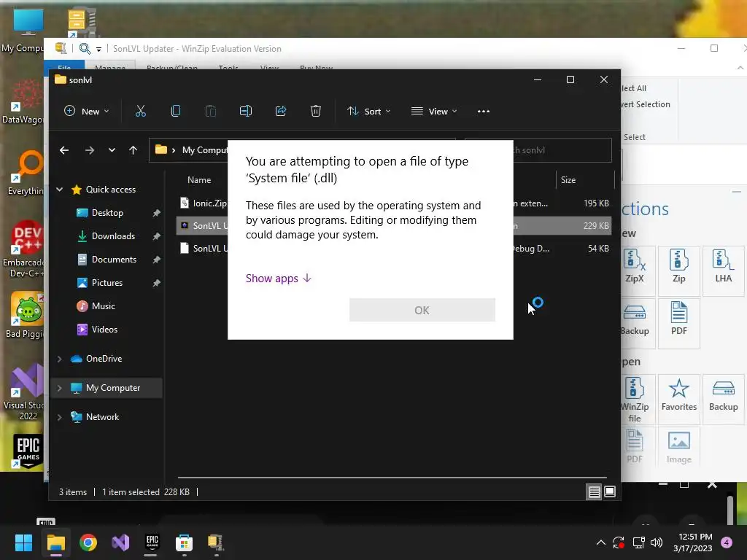Open the Sort dropdown
The height and width of the screenshot is (560, 747).
tap(368, 112)
